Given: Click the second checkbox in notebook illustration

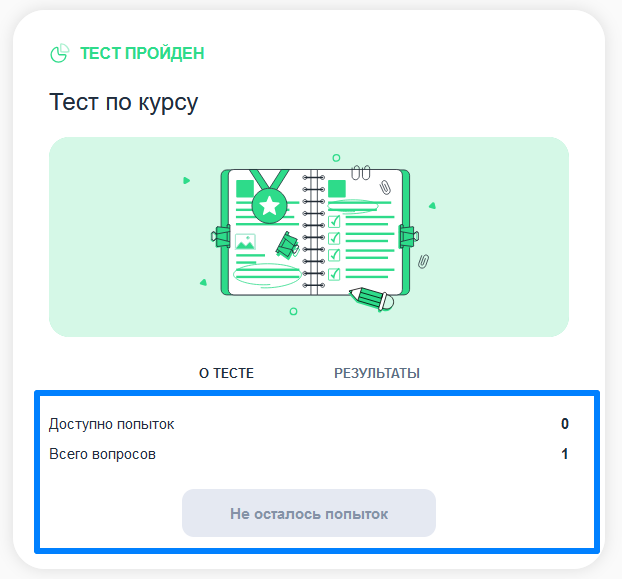Looking at the screenshot, I should [x=334, y=238].
